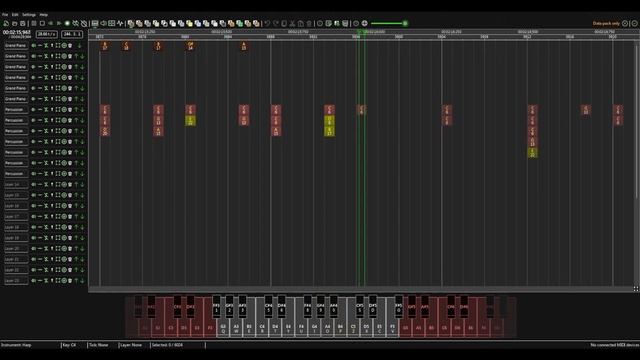Select the yellow Bell instrument in the toolbar
The image size is (640, 360).
[x=189, y=24]
